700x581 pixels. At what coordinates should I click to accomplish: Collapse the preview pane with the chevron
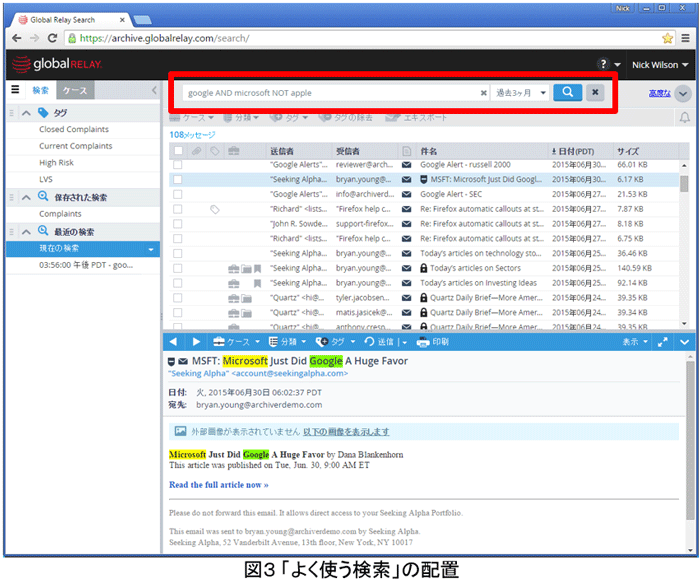(x=684, y=342)
